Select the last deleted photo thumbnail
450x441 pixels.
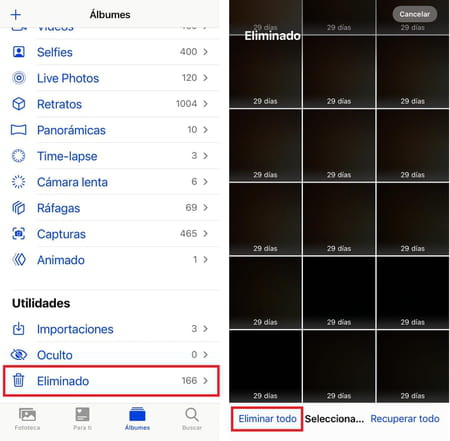click(413, 366)
